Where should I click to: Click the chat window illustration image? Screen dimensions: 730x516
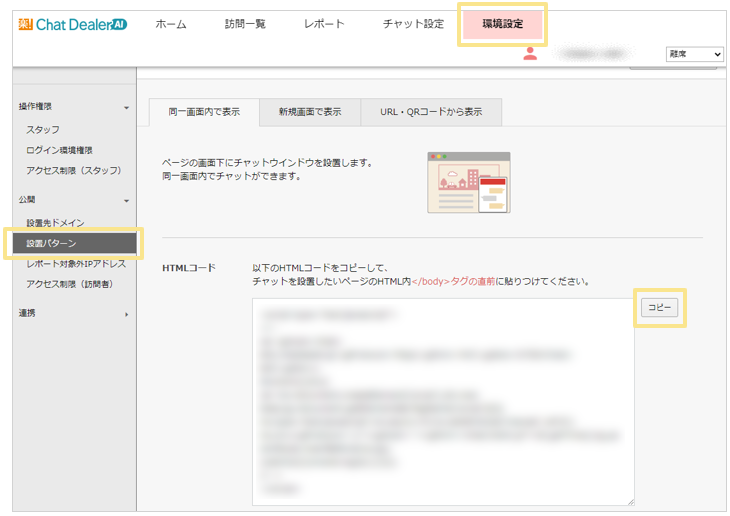coord(468,181)
